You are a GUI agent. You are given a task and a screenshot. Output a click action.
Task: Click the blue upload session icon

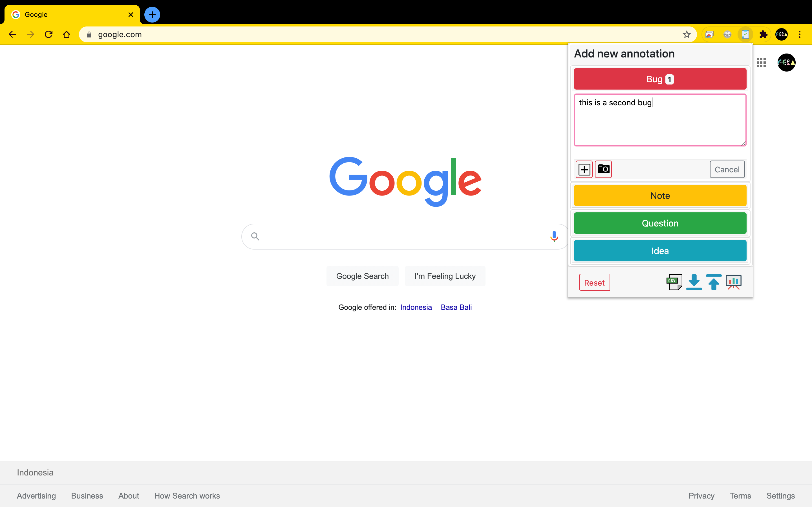(x=713, y=282)
